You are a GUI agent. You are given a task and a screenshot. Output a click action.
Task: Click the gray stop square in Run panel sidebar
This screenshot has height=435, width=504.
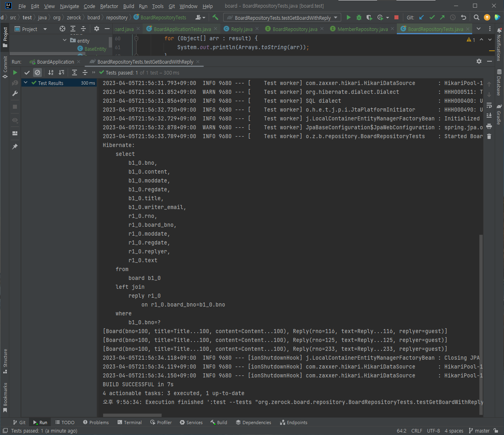15,107
